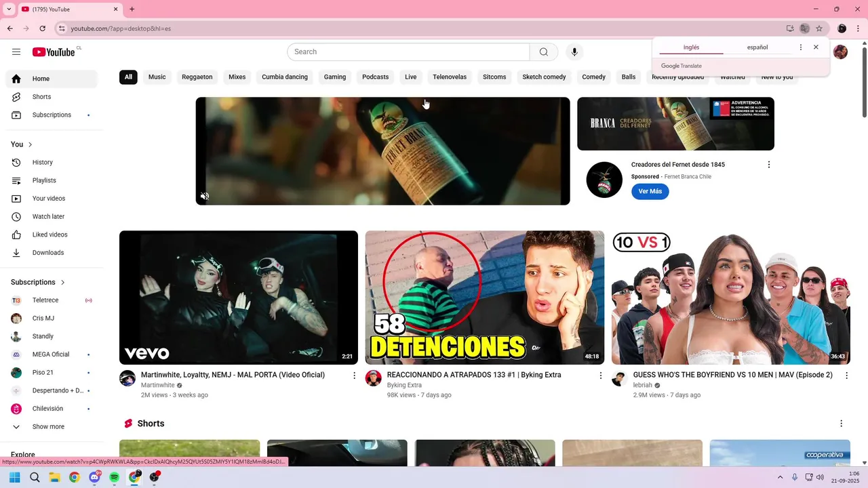This screenshot has height=488, width=868.
Task: Open the hamburger guide menu
Action: click(16, 52)
